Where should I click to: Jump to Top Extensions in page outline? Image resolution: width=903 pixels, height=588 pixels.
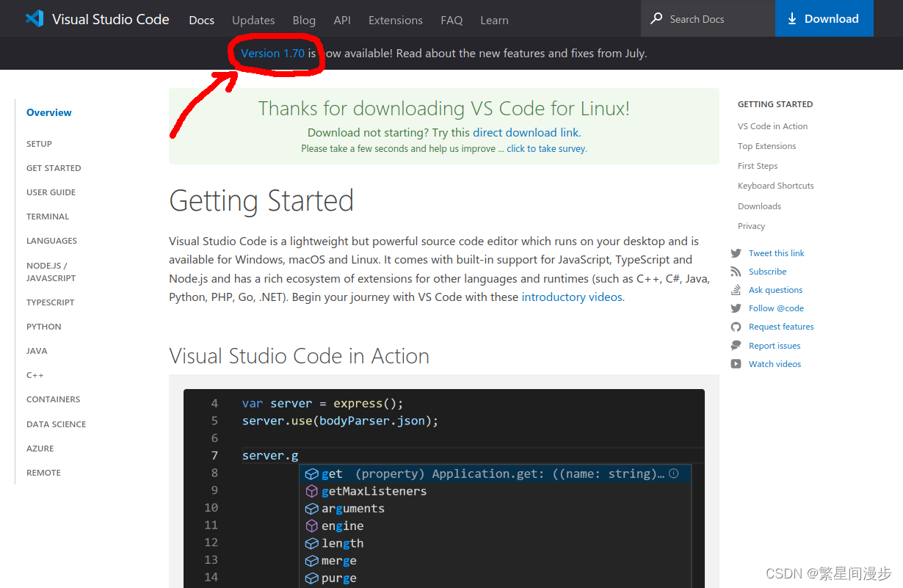click(767, 146)
